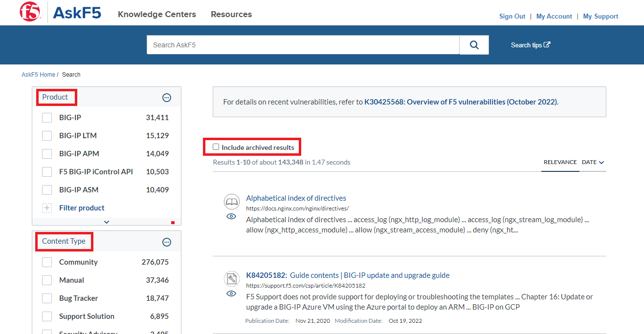Click the Oct 19, 2022 modification date
This screenshot has height=334, width=644.
click(405, 321)
